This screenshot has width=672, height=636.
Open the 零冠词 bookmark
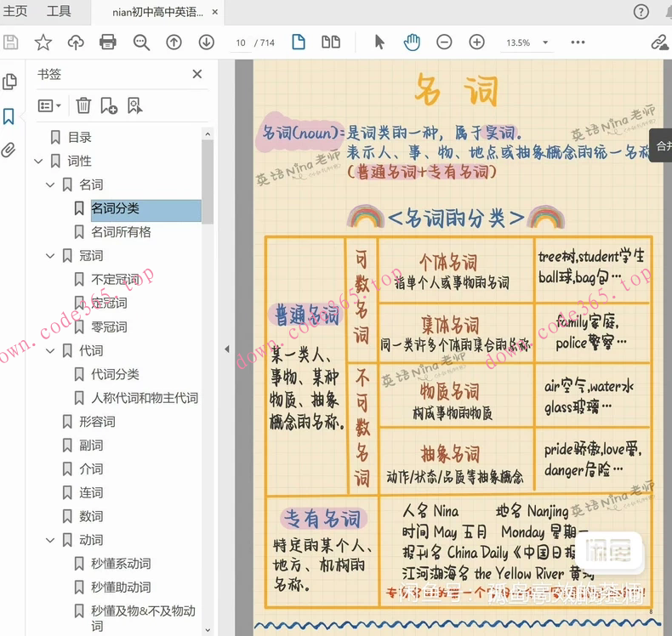click(109, 327)
